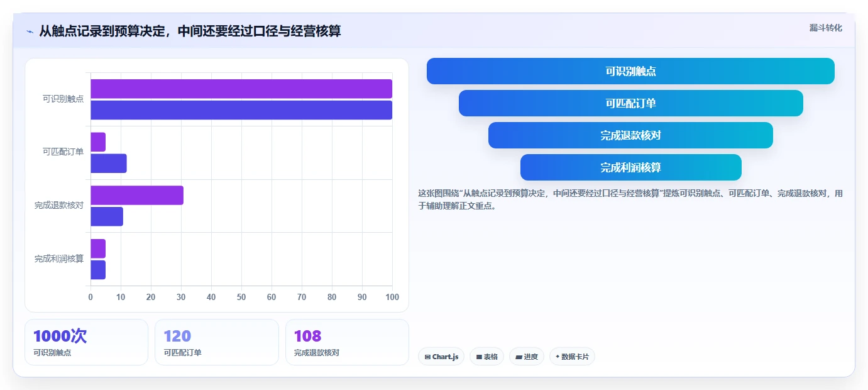Click the purple bar for 可匹配订单

coord(98,142)
